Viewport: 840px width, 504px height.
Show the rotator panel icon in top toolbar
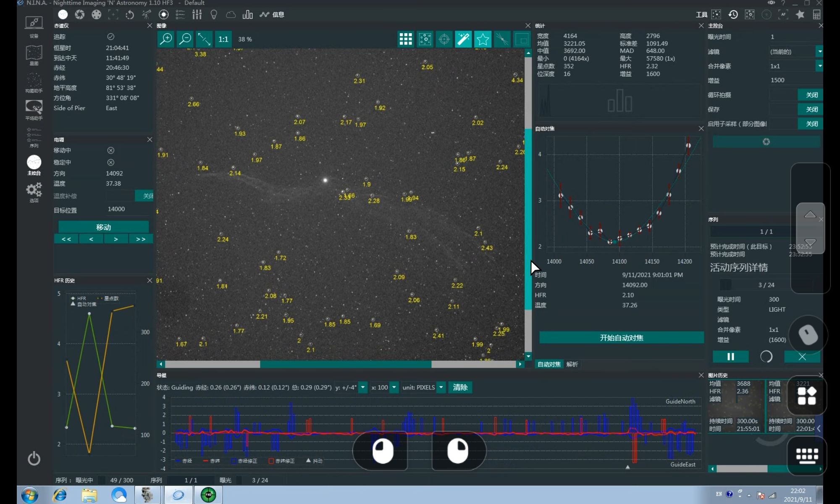(130, 15)
